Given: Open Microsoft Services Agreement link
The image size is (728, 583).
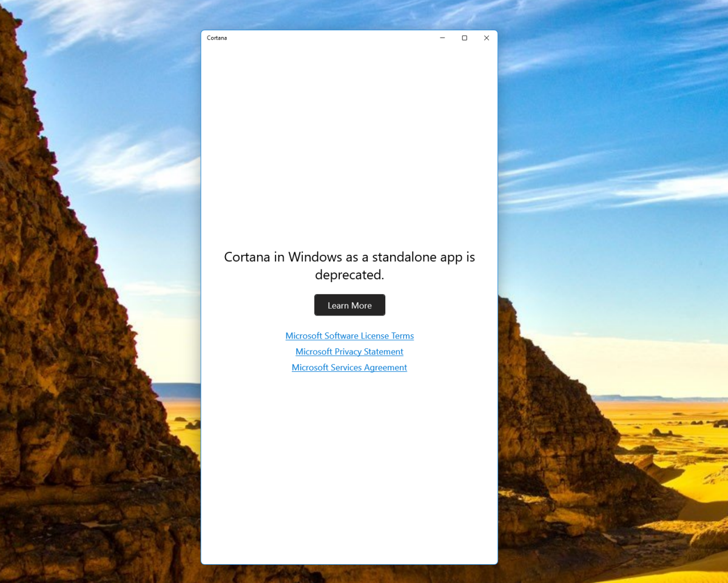Looking at the screenshot, I should (349, 368).
